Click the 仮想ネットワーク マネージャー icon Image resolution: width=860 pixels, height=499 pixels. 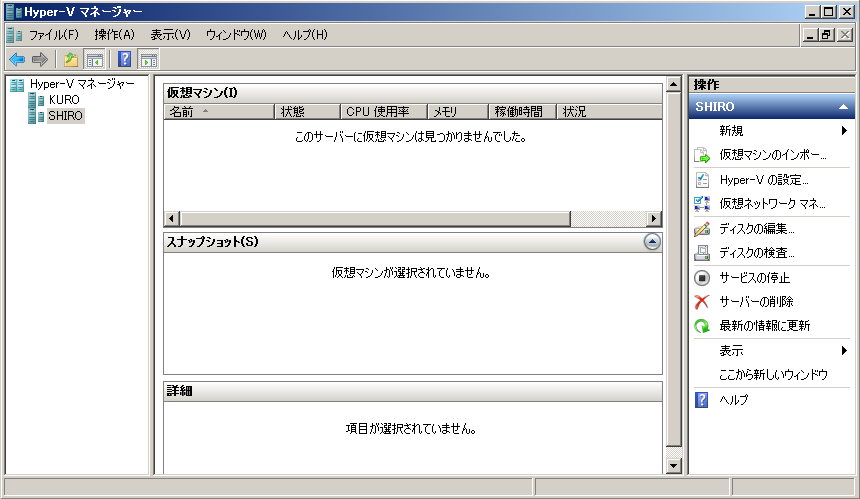point(702,204)
